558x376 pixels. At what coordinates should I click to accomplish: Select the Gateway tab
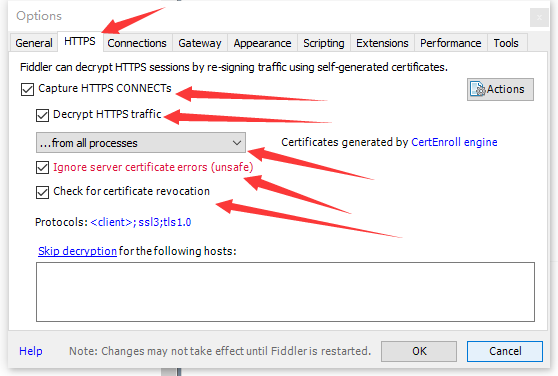[x=200, y=43]
